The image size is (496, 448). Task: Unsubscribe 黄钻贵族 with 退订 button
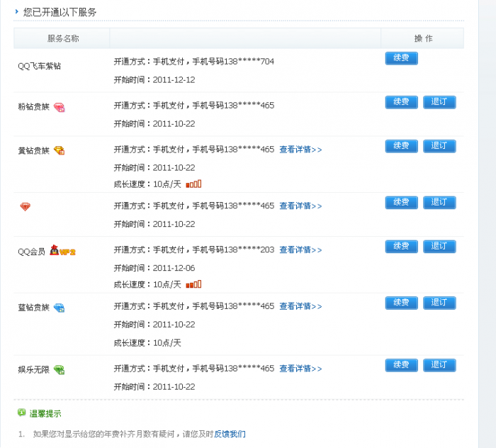coord(439,146)
